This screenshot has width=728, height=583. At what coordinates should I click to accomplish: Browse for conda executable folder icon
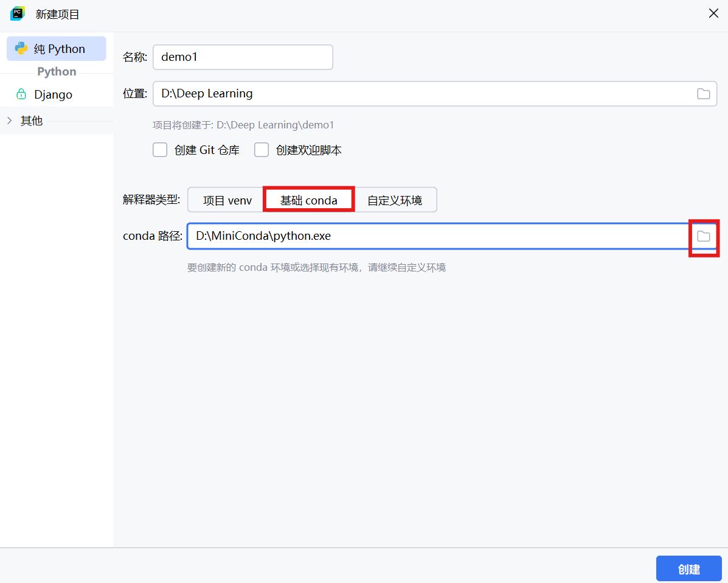point(704,236)
